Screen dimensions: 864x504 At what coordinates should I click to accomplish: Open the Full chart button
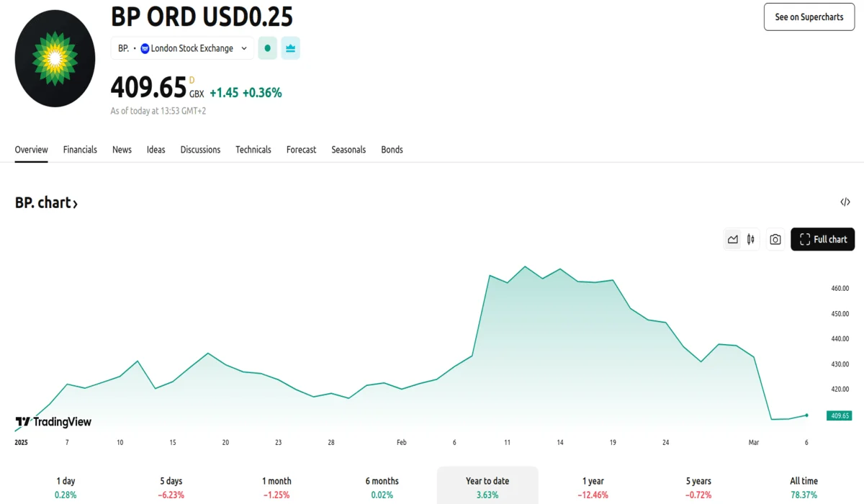822,240
